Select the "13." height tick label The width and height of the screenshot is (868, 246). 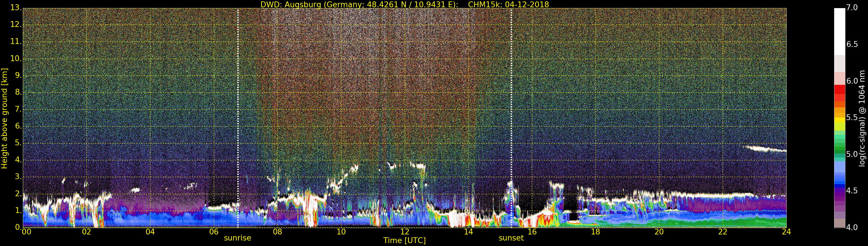[16, 8]
